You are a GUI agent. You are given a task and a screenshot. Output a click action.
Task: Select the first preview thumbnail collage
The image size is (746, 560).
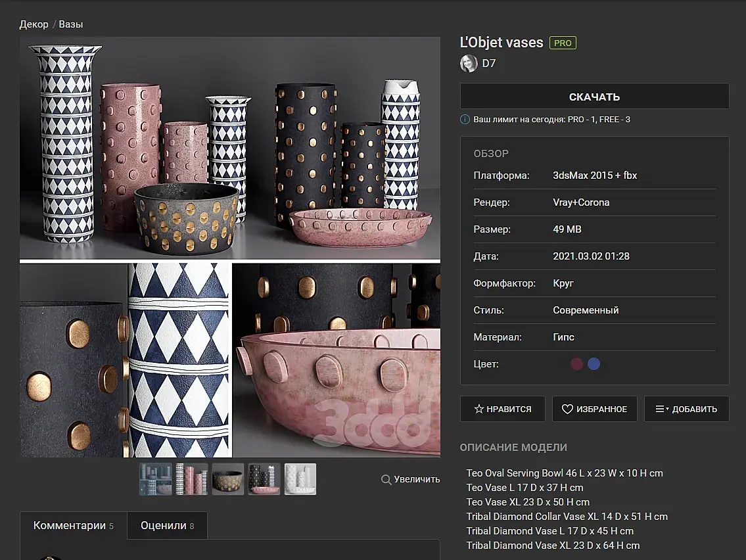coord(156,479)
